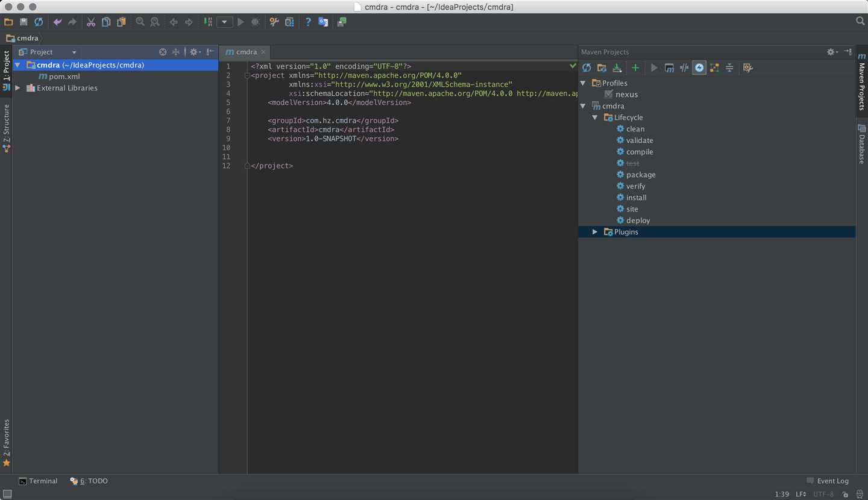Add Maven project with green plus

(635, 68)
